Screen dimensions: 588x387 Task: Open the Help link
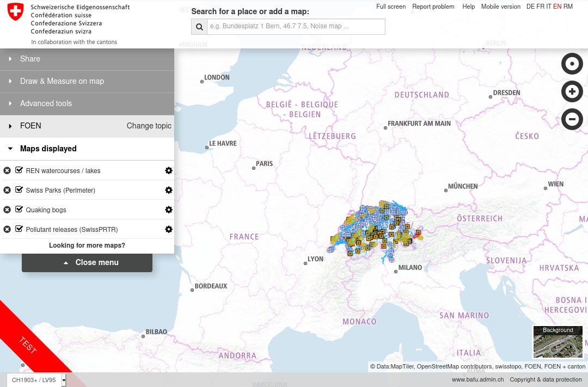click(x=468, y=7)
